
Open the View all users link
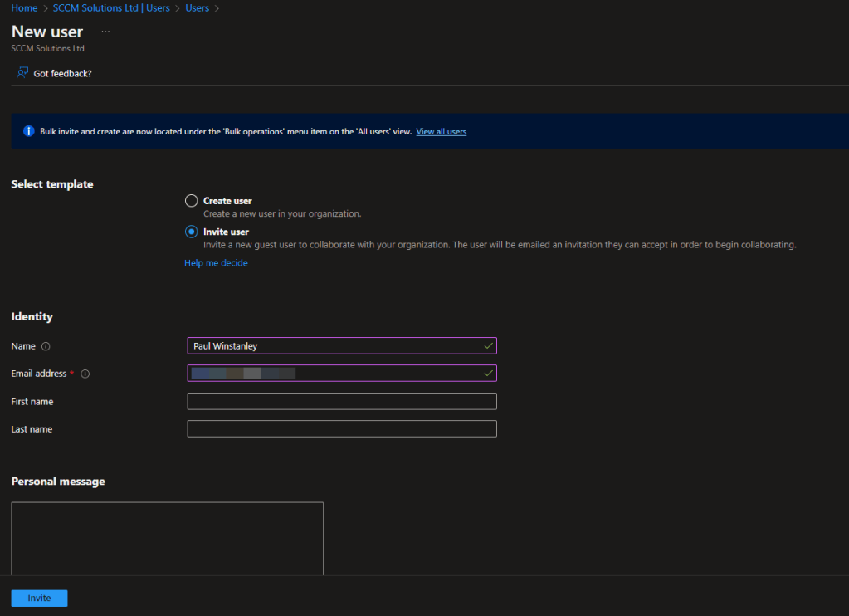tap(441, 131)
